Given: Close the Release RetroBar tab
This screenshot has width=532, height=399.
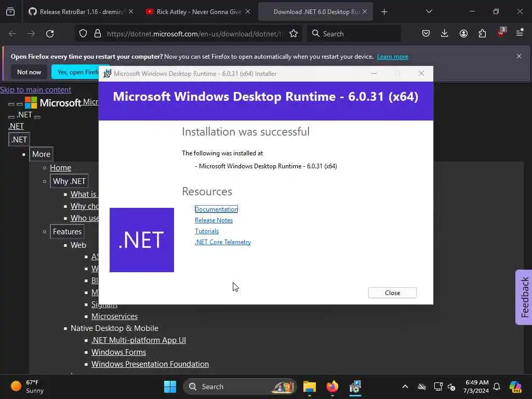Looking at the screenshot, I should pyautogui.click(x=131, y=11).
